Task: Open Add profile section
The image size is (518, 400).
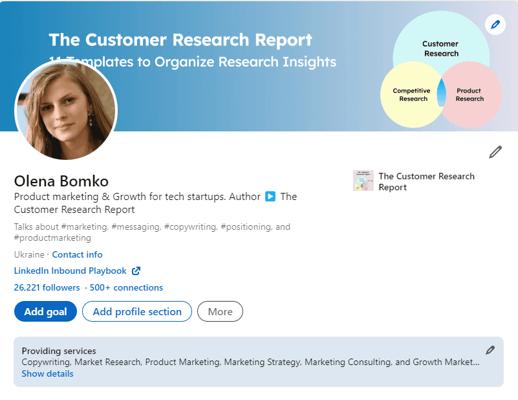Action: 137,312
